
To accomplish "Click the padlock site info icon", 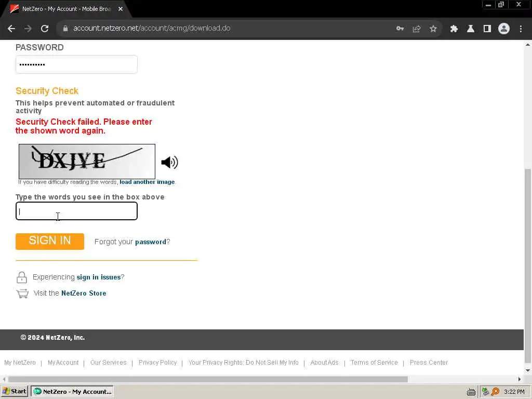I will coord(65,29).
